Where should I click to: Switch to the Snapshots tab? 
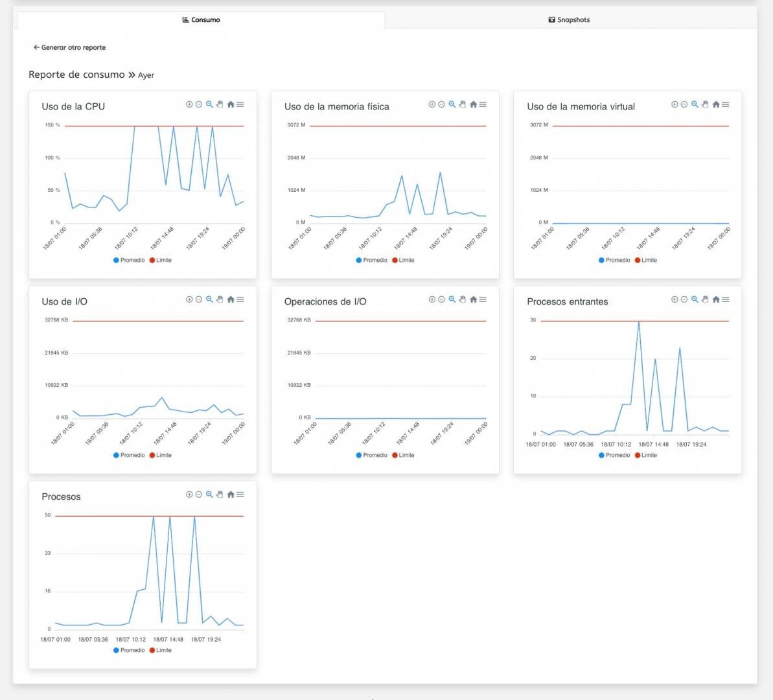click(x=570, y=19)
